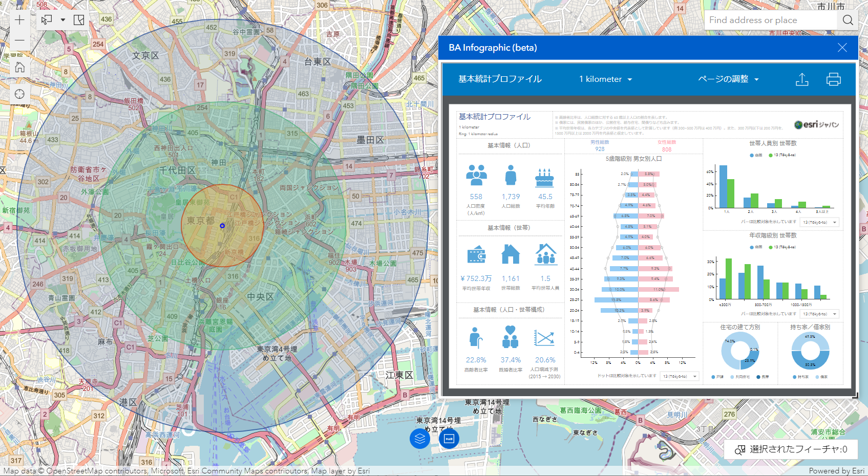Click the 男性総数 928 label
Image resolution: width=868 pixels, height=476 pixels.
pos(600,146)
